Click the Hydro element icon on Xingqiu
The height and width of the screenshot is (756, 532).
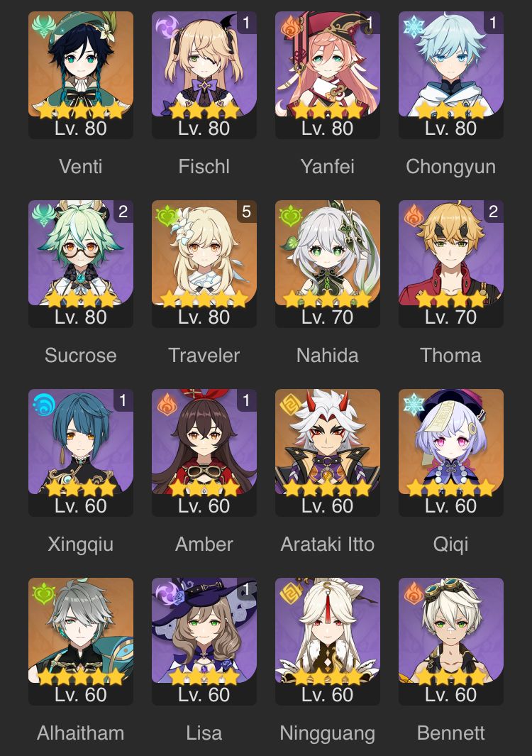[x=44, y=404]
